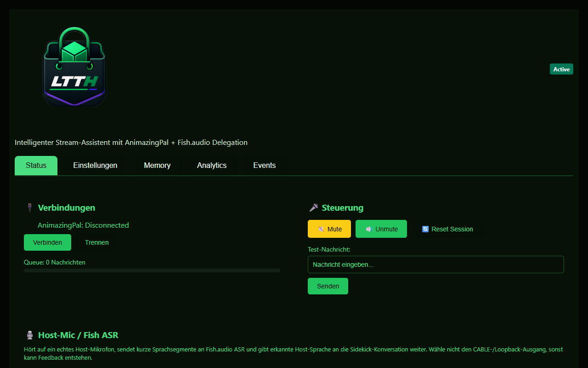Click the studio mic icon beside Host-Mic
588x368 pixels.
(x=30, y=335)
